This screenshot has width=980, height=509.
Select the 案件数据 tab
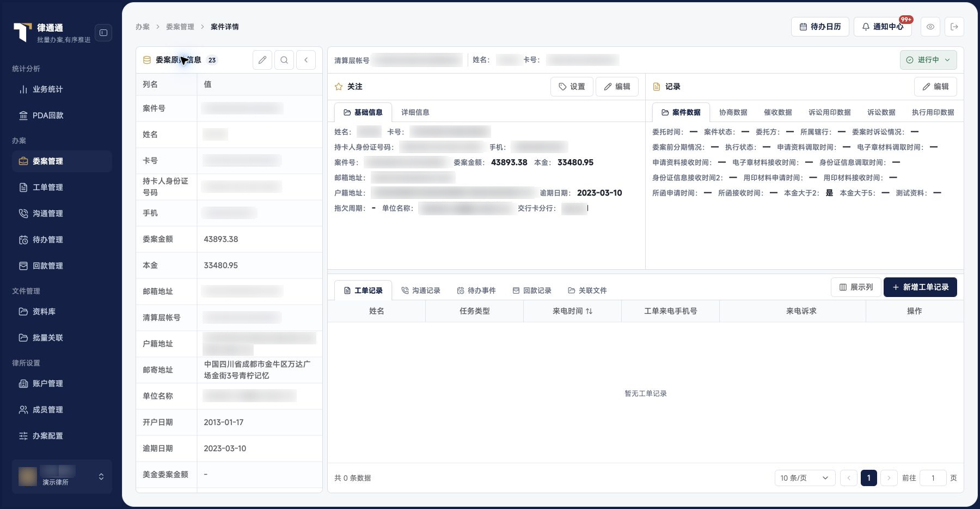tap(681, 112)
